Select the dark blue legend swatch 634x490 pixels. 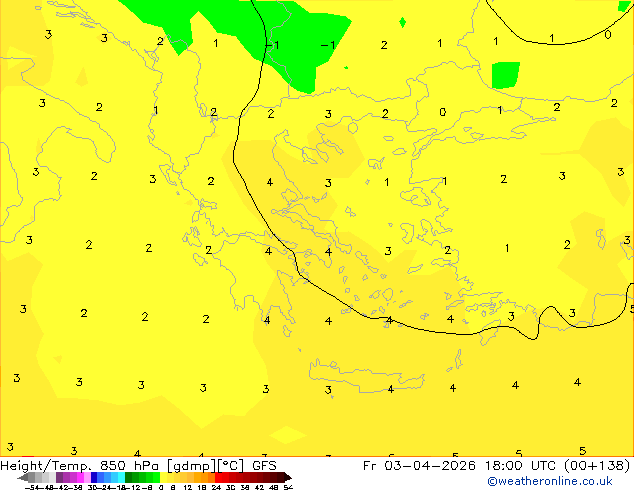click(x=94, y=477)
